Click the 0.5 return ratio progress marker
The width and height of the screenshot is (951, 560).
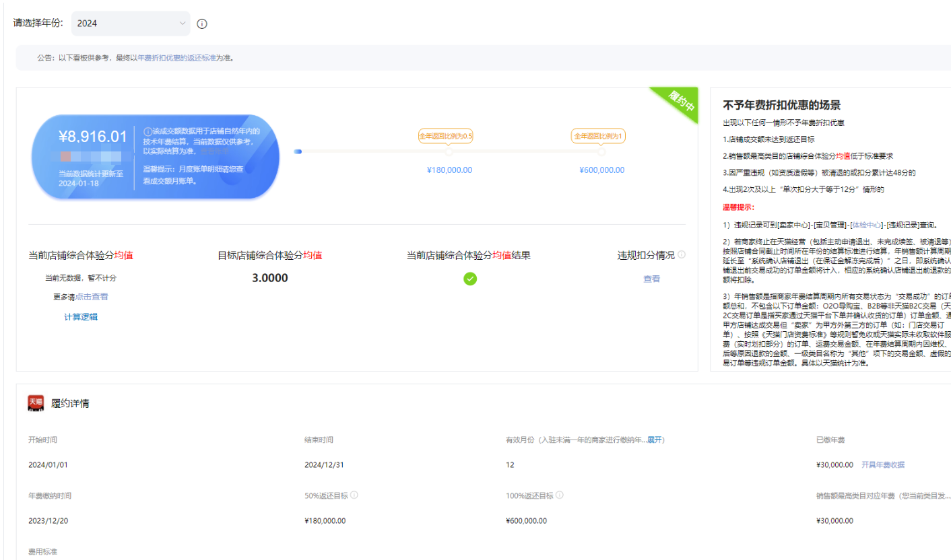449,151
